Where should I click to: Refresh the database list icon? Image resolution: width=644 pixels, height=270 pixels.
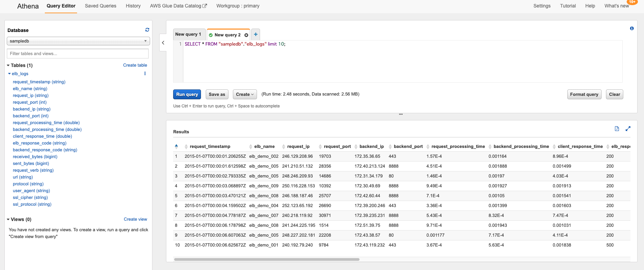[x=147, y=30]
